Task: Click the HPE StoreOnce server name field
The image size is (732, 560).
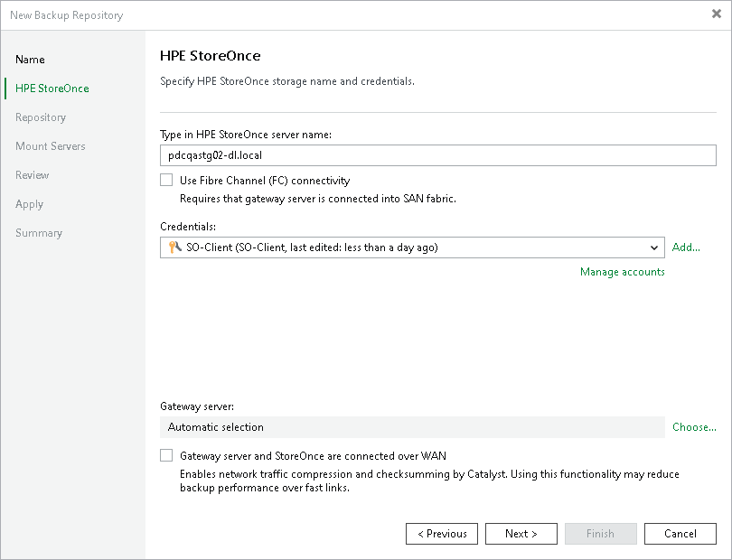Action: pos(438,155)
